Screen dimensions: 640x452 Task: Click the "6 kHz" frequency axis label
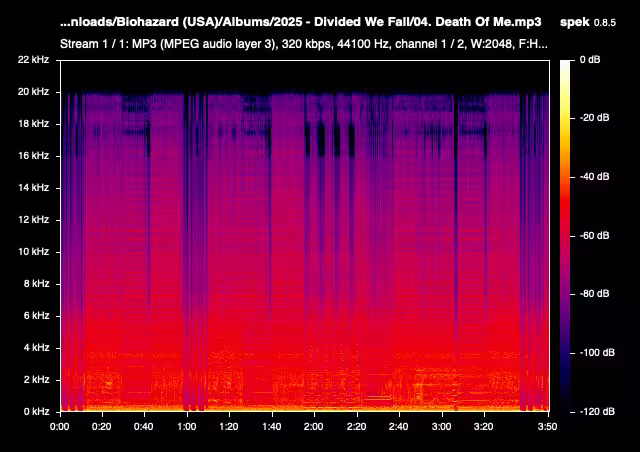tap(36, 316)
